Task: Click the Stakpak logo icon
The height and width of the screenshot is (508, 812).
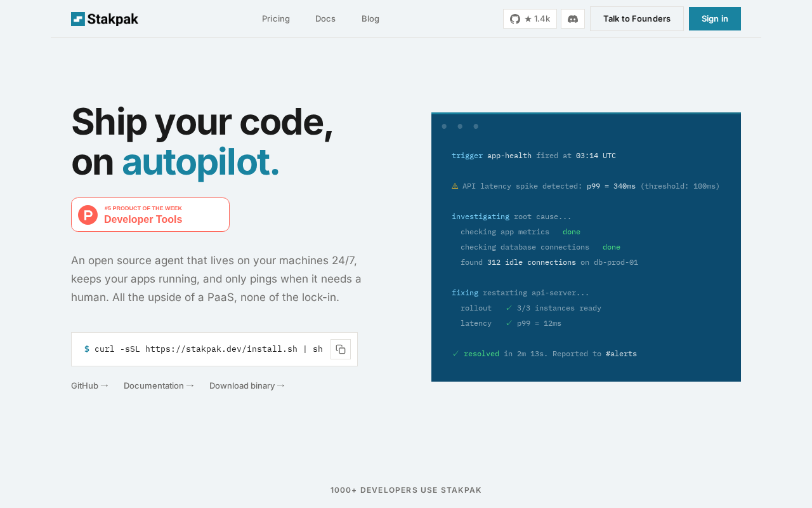Action: [x=78, y=19]
